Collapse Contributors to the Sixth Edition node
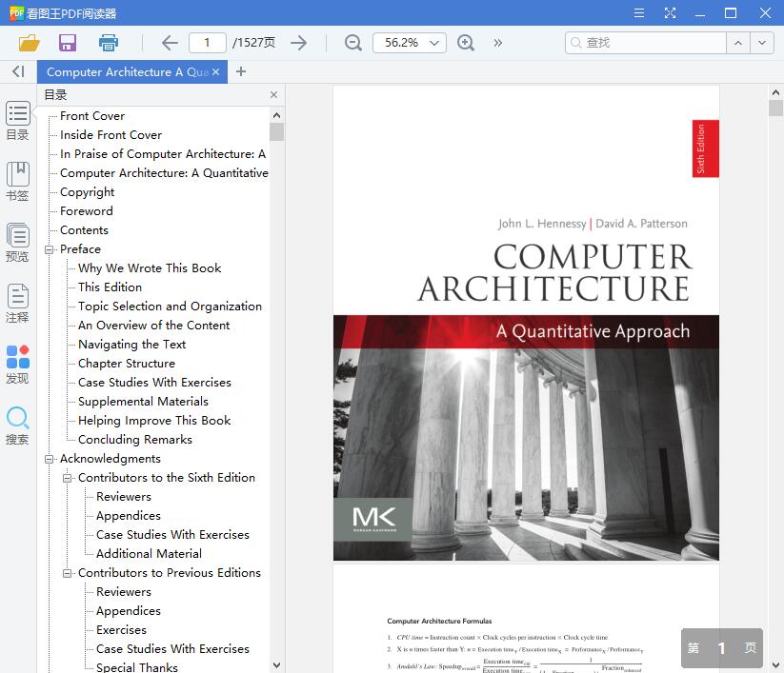Screen dimensions: 784x673 tap(67, 478)
